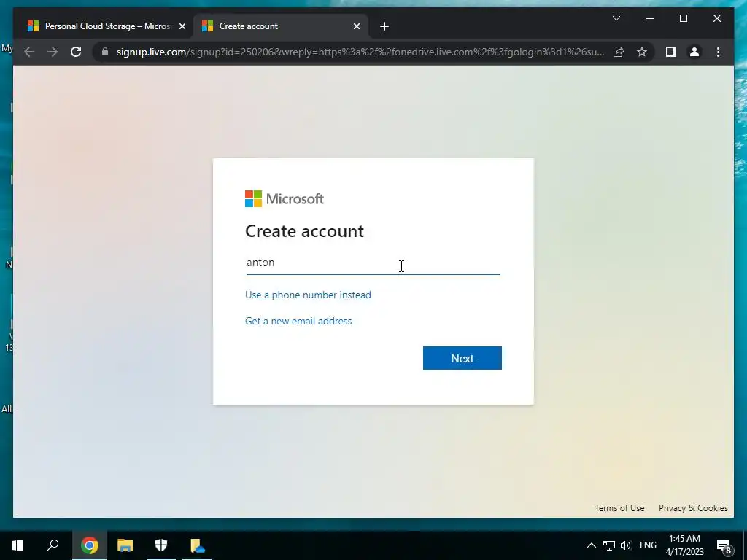Viewport: 747px width, 560px height.
Task: Bookmark this page with star icon
Action: (x=642, y=52)
